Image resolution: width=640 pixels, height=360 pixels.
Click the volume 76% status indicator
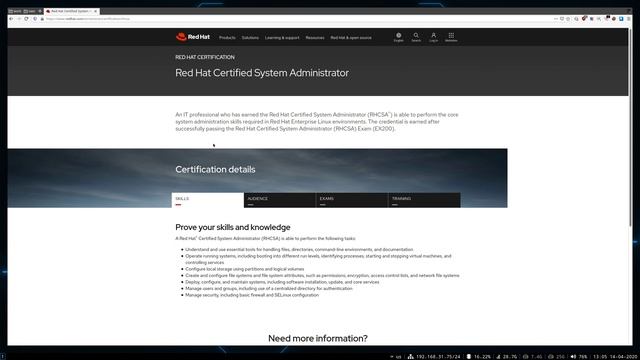[578, 357]
